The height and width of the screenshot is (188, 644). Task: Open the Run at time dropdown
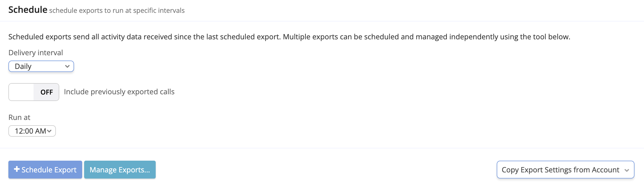pyautogui.click(x=32, y=131)
